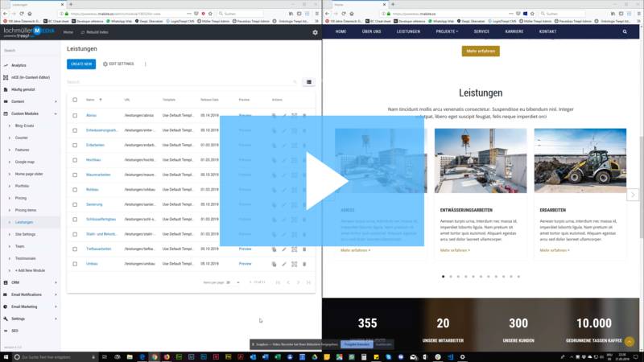Click the search magnifier on website navbar
The height and width of the screenshot is (362, 644).
(624, 31)
